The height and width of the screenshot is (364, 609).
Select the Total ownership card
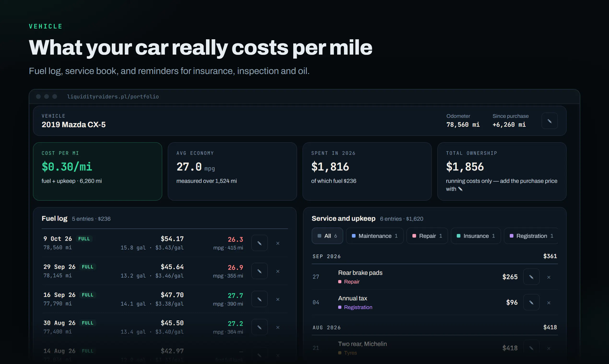[502, 171]
